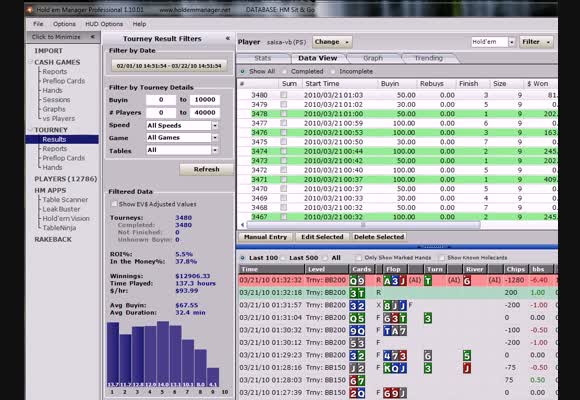Click the J2 hole cards icon
The image size is (580, 400).
[x=357, y=368]
